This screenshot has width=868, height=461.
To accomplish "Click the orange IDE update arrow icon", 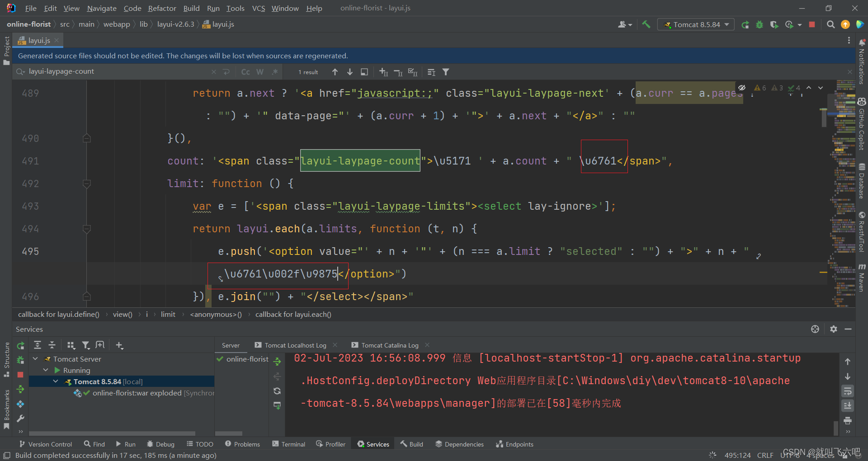I will pos(845,24).
